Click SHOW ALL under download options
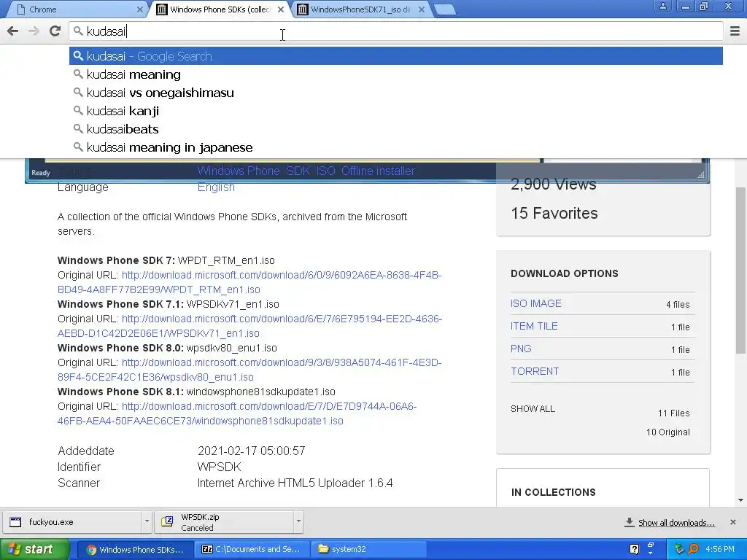This screenshot has width=747, height=560. 533,409
